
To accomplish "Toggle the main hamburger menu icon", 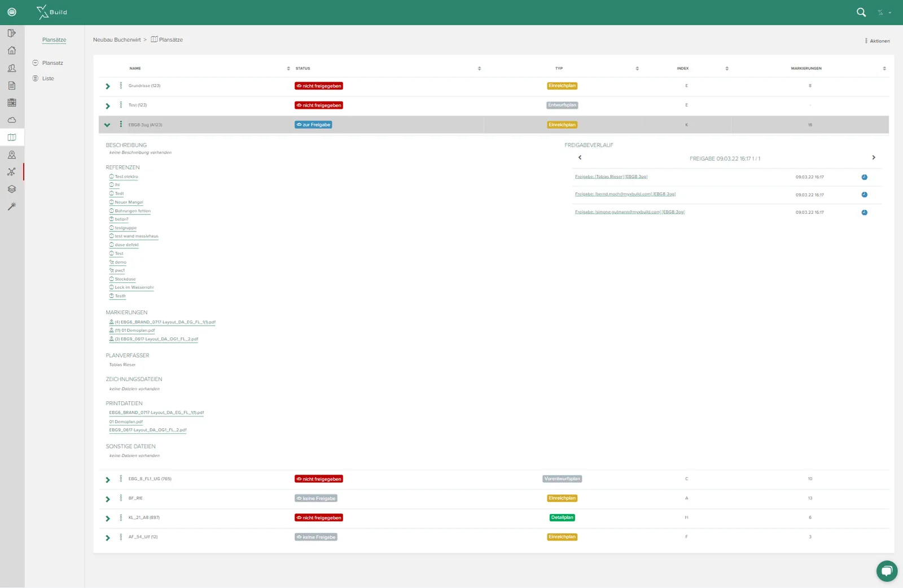I will (12, 12).
